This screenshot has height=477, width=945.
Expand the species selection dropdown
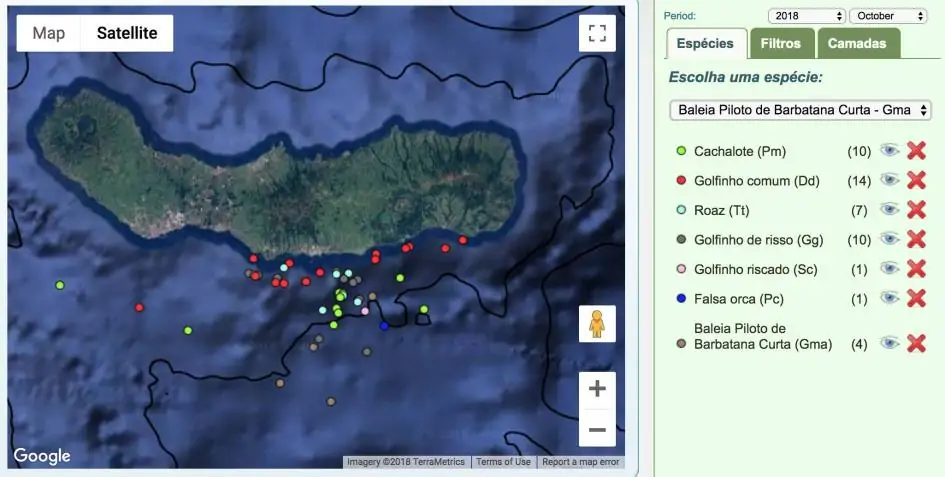[x=800, y=110]
